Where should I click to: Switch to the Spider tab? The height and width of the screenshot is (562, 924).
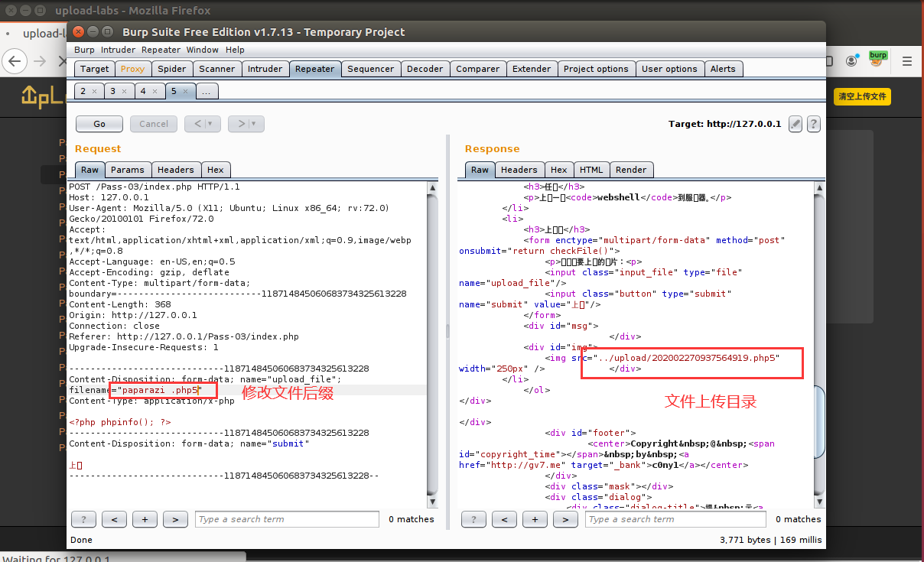click(x=171, y=69)
